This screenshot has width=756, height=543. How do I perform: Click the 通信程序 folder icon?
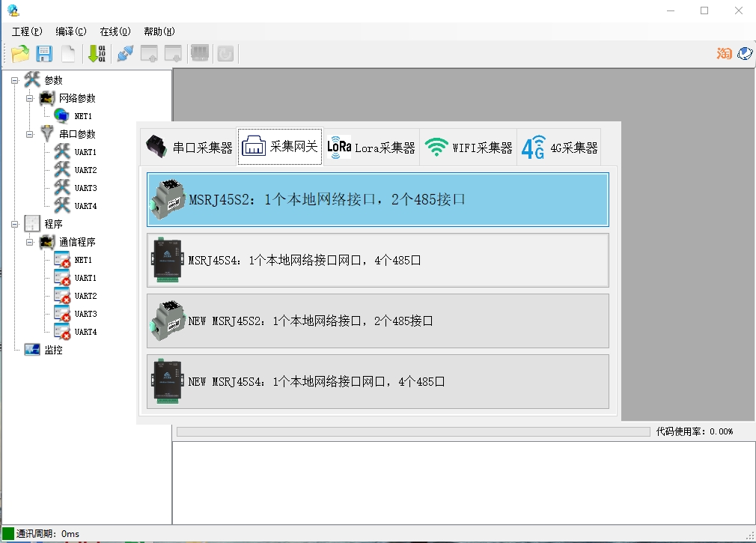46,242
